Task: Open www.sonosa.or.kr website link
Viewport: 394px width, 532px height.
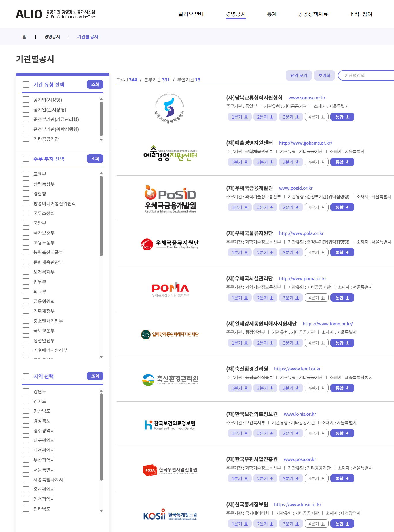Action: 307,98
